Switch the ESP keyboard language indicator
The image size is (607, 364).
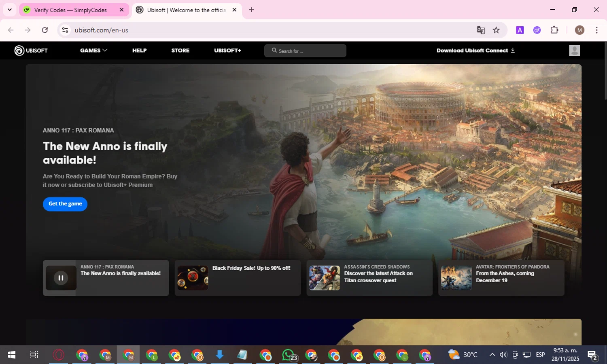(540, 355)
